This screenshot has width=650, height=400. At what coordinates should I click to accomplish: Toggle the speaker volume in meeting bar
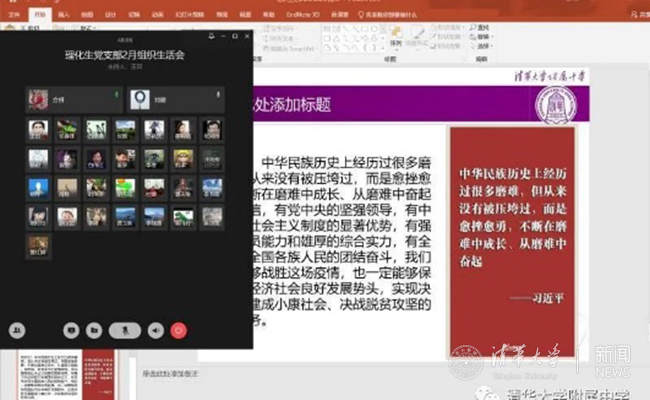click(x=155, y=327)
